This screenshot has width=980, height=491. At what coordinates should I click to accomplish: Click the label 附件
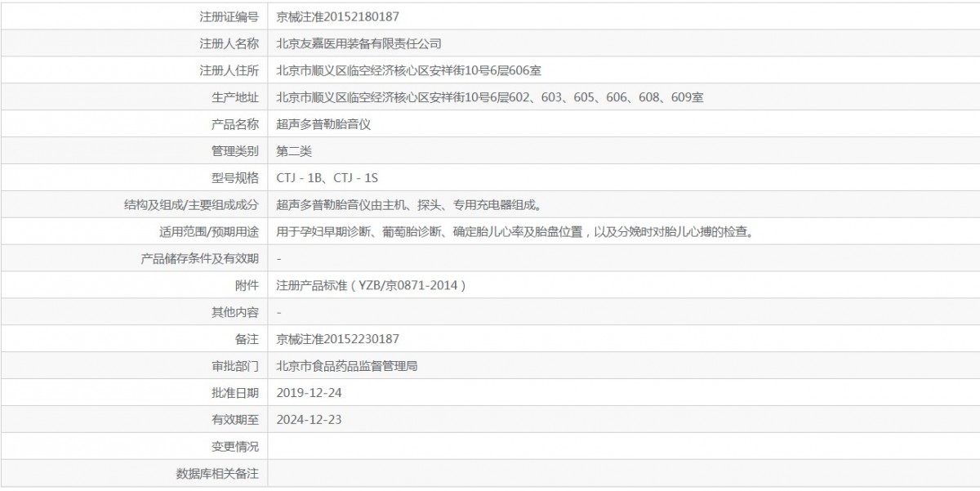247,286
